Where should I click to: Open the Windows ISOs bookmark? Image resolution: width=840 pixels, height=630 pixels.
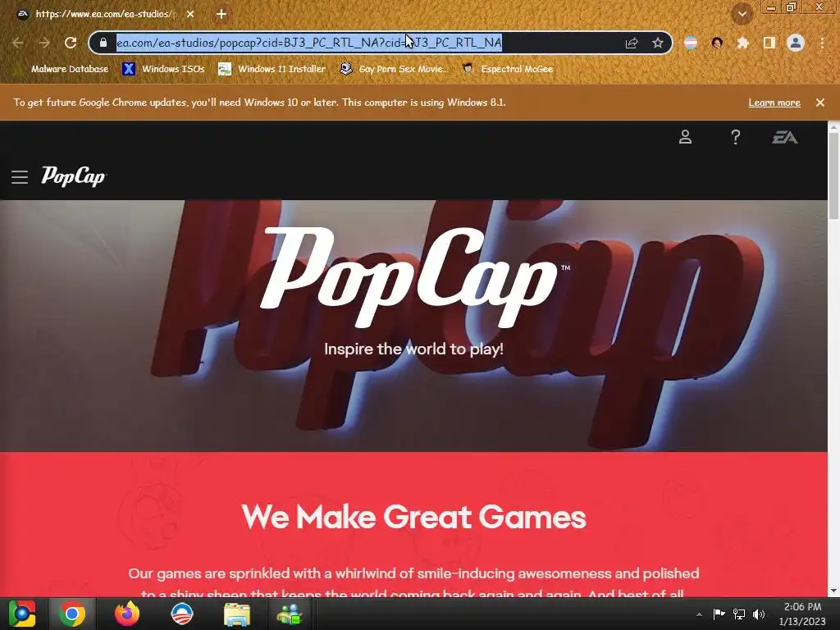coord(164,69)
